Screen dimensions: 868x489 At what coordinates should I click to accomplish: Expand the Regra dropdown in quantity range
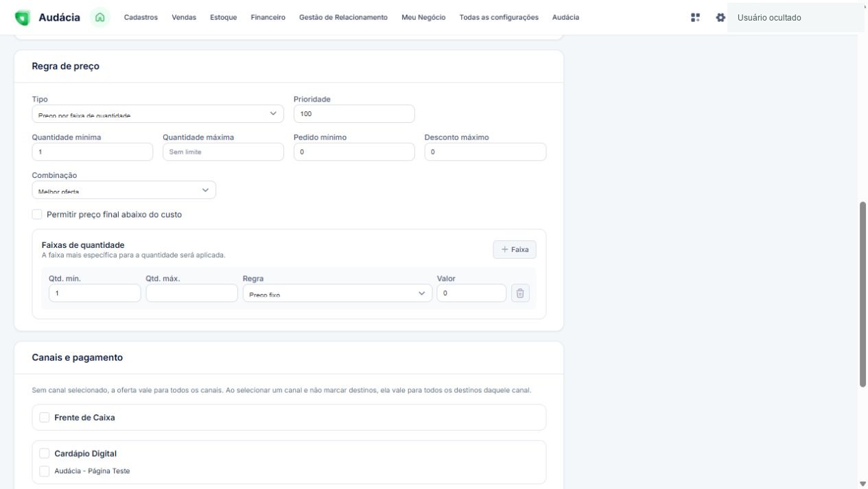coord(338,293)
